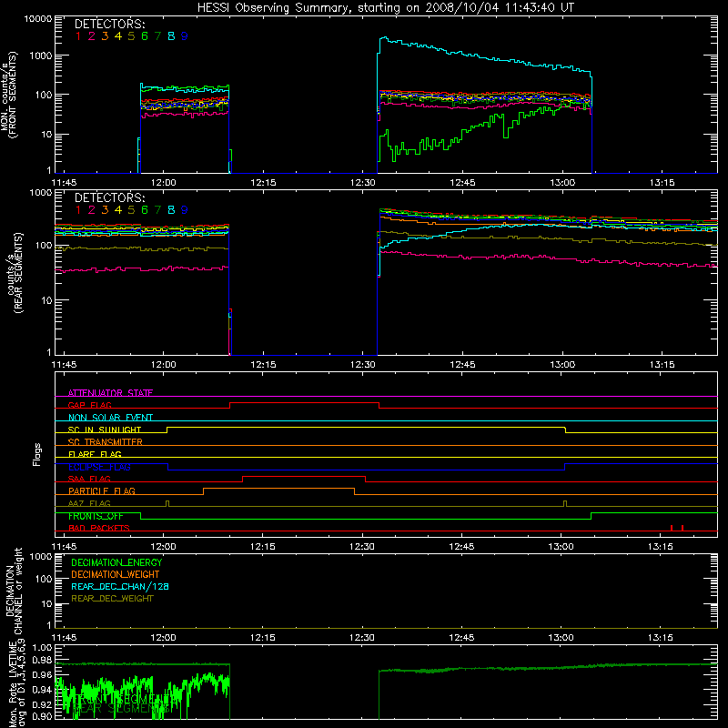This screenshot has height=728, width=728.
Task: Select red detector '1' in front segments legend
Action: coord(78,36)
